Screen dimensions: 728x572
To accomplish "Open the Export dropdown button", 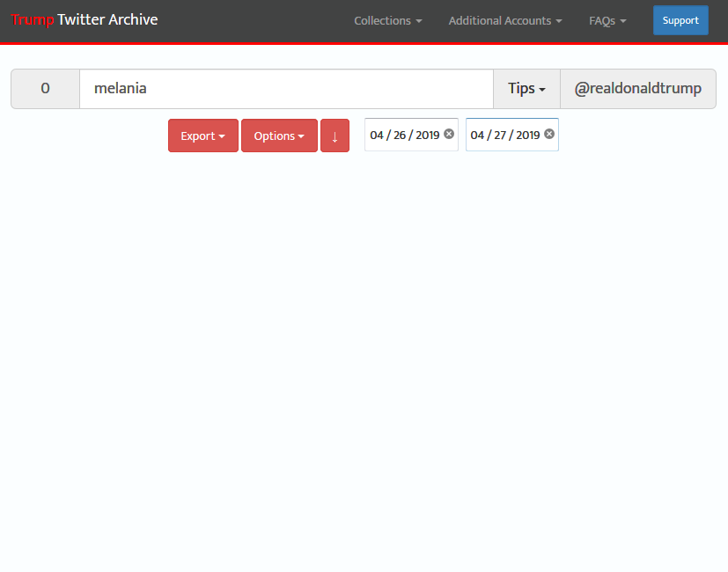I will tap(203, 136).
